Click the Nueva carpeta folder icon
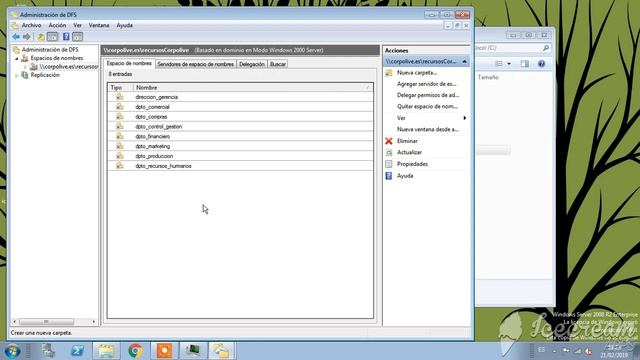This screenshot has height=360, width=640. pyautogui.click(x=389, y=73)
